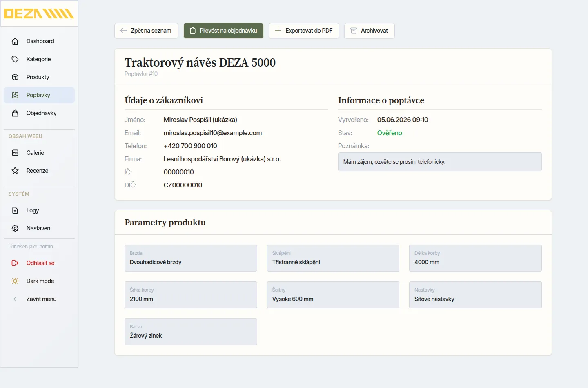The width and height of the screenshot is (588, 388).
Task: Click the Parametry produktu heading
Action: pyautogui.click(x=165, y=223)
